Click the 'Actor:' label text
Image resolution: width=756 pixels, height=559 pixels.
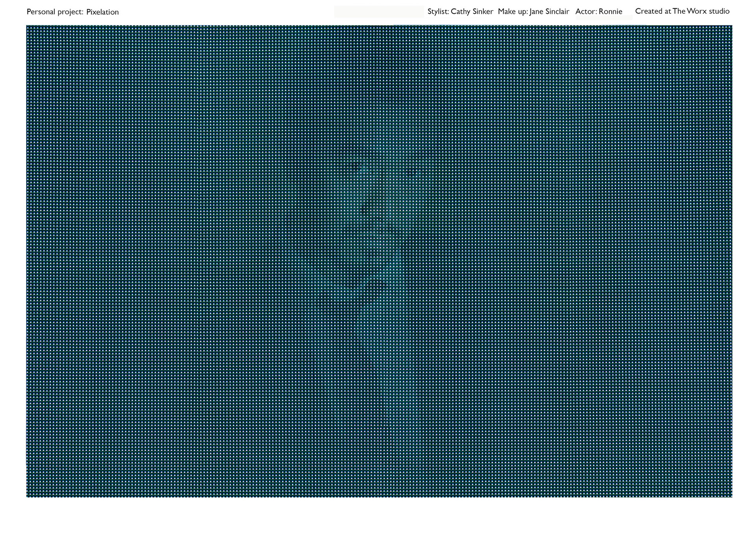point(586,11)
